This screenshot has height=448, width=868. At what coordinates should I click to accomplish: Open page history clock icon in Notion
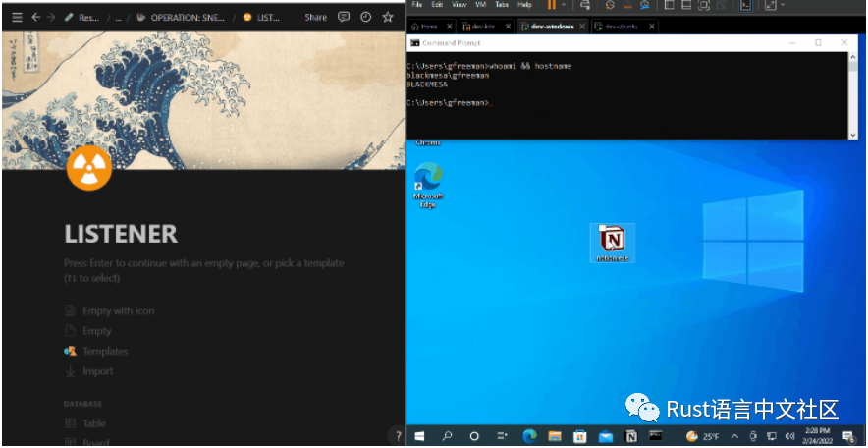(x=366, y=17)
